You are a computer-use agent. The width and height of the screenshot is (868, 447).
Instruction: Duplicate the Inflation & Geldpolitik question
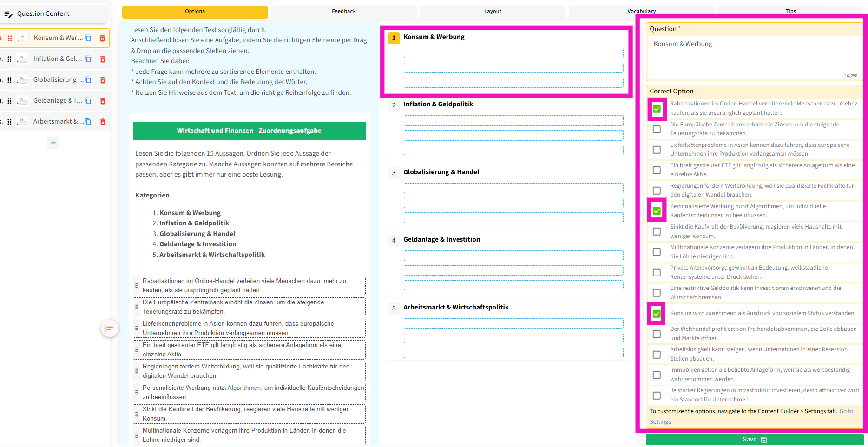click(88, 59)
